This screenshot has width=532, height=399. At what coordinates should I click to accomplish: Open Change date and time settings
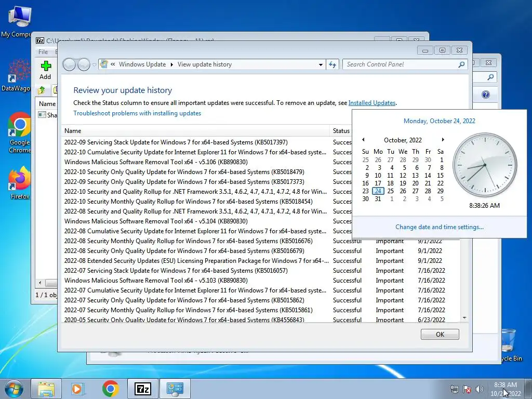click(440, 227)
